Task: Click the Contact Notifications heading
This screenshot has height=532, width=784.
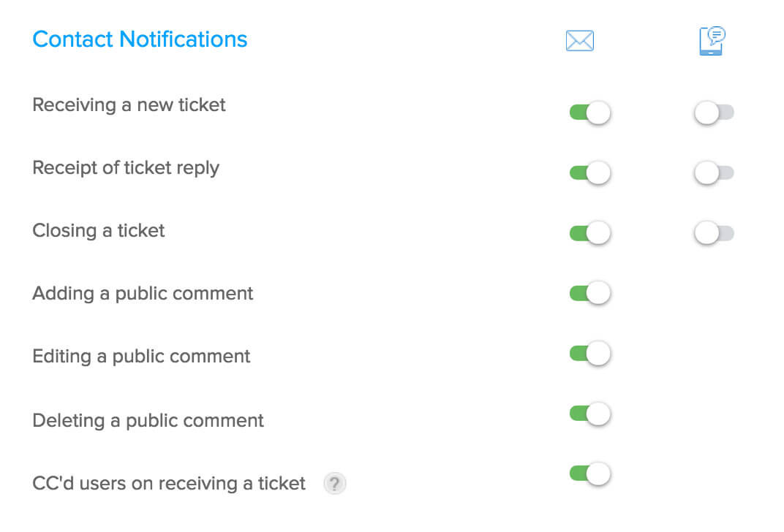Action: 140,39
